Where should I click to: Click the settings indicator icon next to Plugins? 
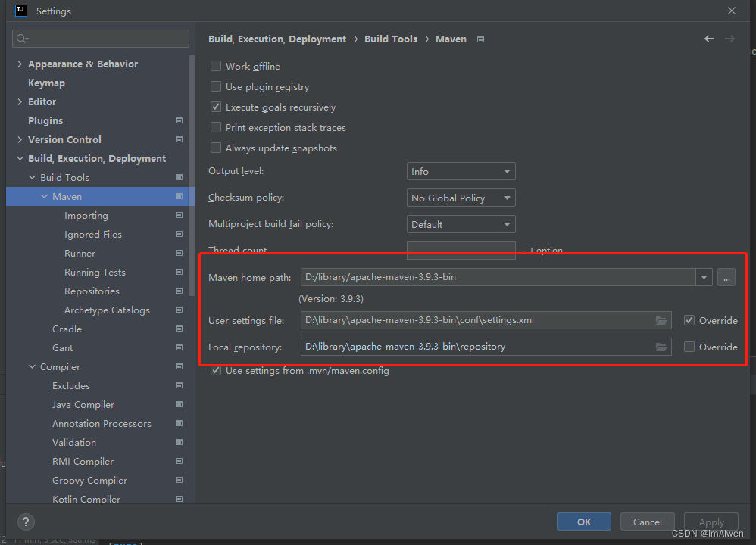(x=179, y=120)
